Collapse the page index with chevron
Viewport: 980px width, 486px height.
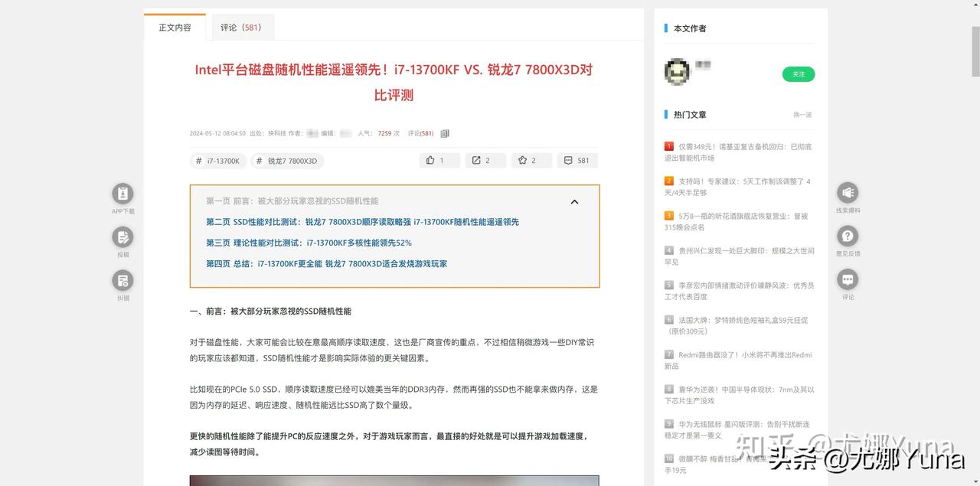574,202
